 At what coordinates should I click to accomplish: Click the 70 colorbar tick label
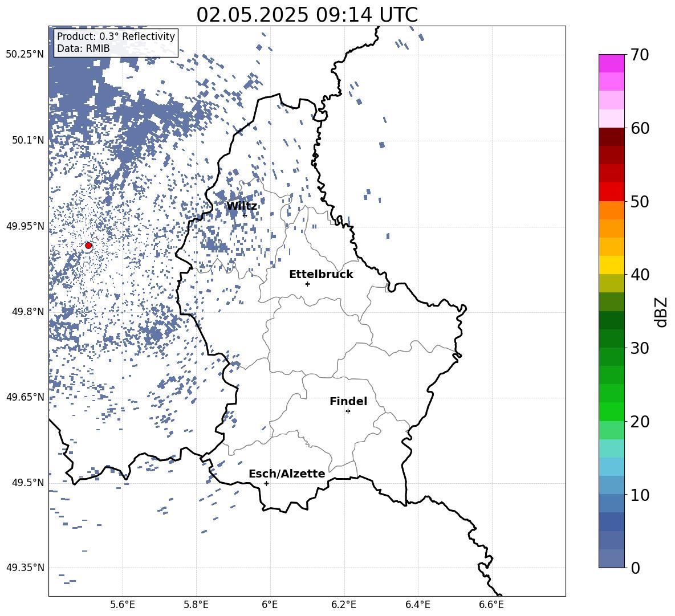pyautogui.click(x=640, y=55)
